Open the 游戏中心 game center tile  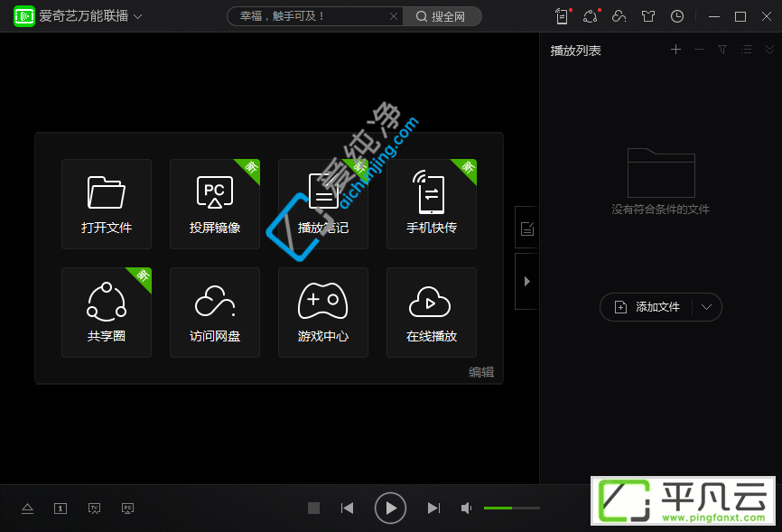click(323, 313)
